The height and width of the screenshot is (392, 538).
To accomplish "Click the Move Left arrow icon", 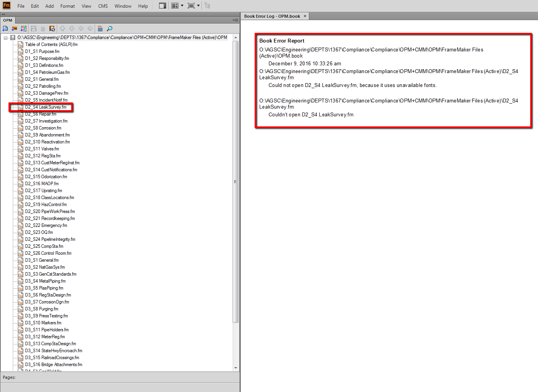I will coord(81,29).
